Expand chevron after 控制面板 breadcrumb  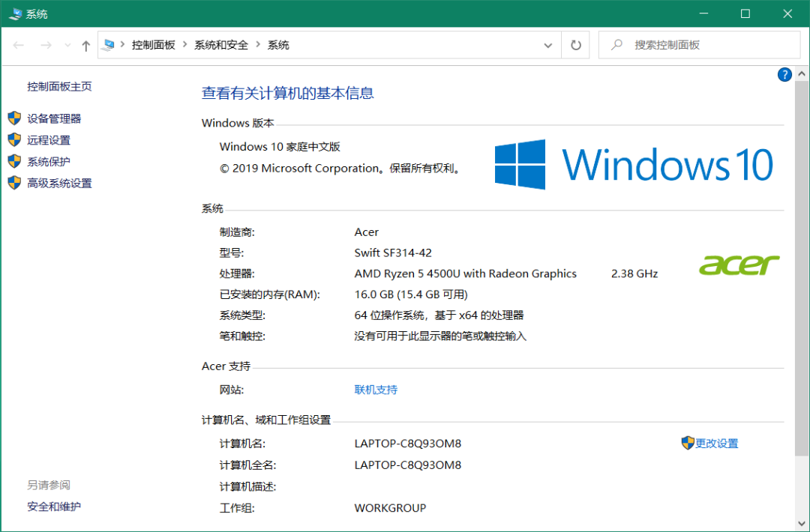pos(185,45)
